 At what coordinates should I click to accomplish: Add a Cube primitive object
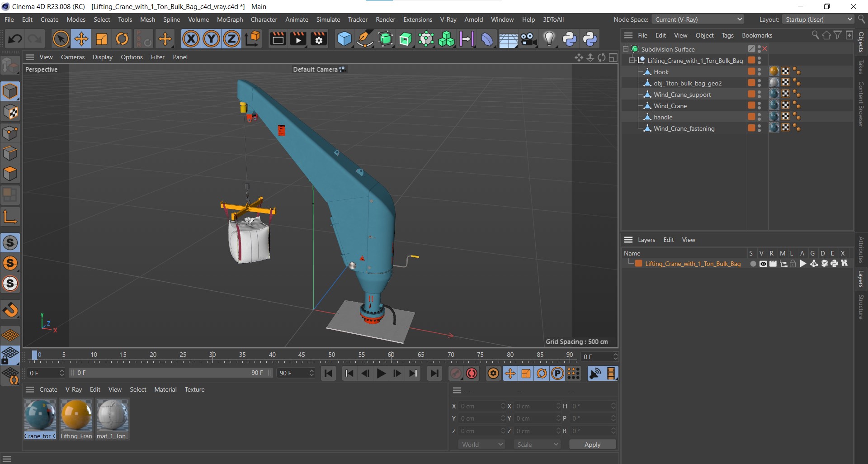click(x=344, y=39)
